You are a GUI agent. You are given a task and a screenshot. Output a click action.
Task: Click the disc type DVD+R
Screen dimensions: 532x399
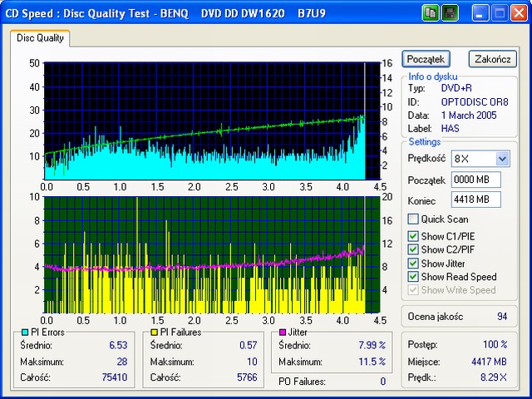tap(456, 88)
